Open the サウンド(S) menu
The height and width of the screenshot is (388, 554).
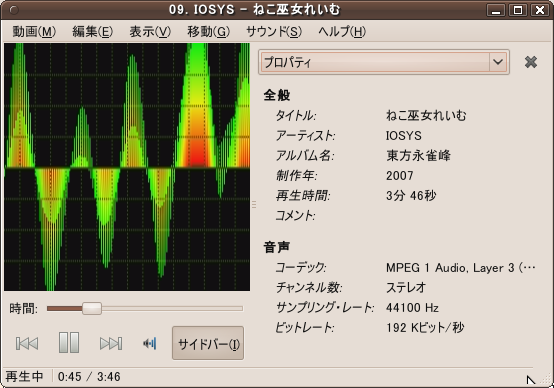[x=274, y=32]
